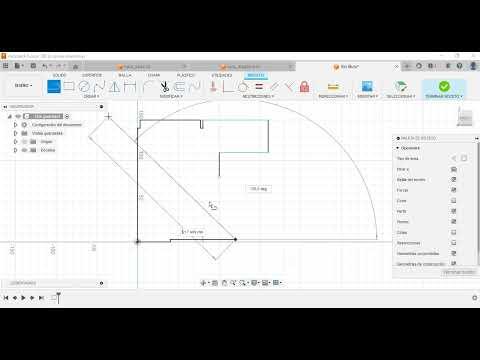
Task: Apply the Tangent constraint
Action: tap(243, 87)
